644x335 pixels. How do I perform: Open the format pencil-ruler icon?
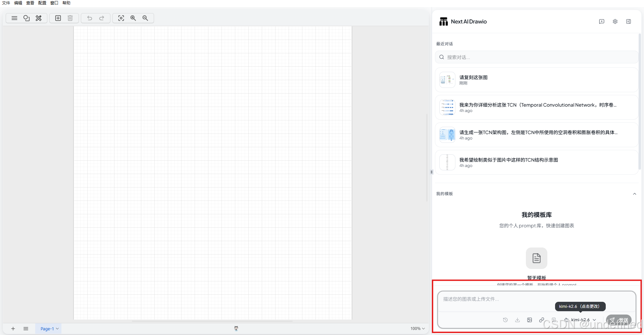(x=39, y=18)
